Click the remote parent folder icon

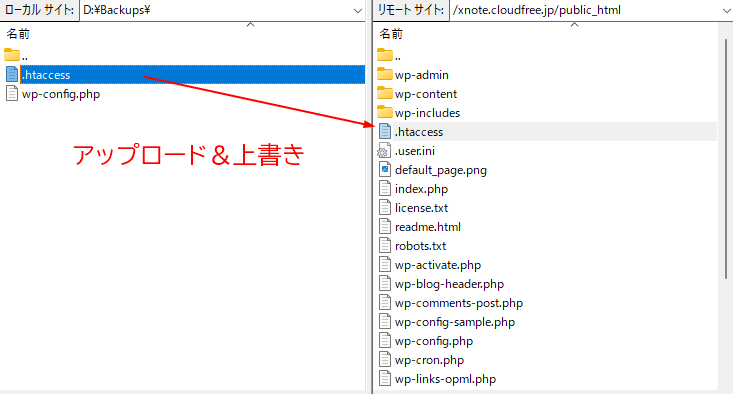[x=385, y=55]
